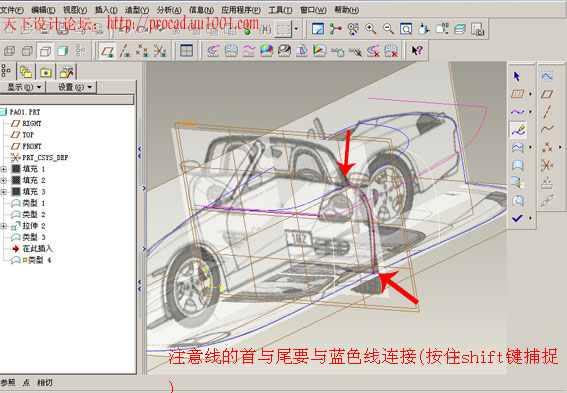Toggle spin center icon
Viewport: 567px width, 393px height.
(x=336, y=29)
